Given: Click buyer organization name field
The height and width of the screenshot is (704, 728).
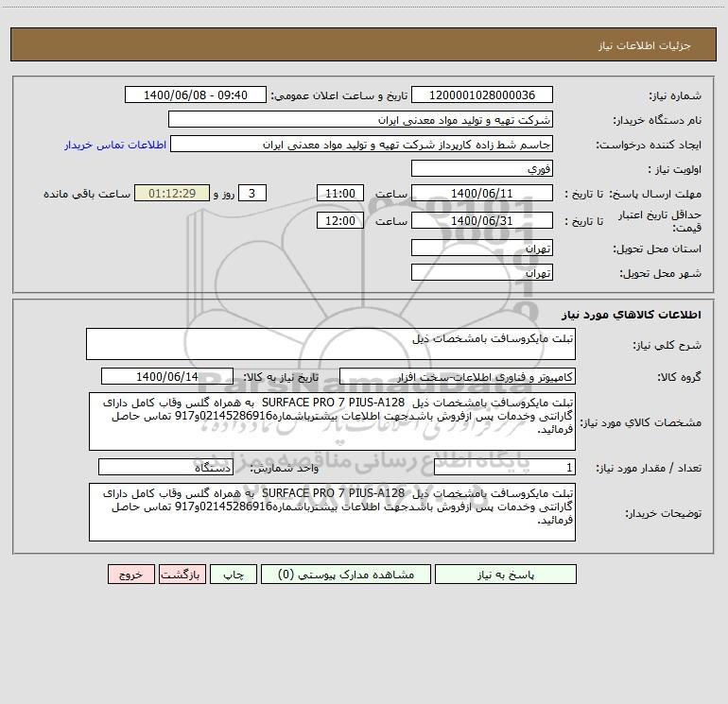Looking at the screenshot, I should click(360, 119).
